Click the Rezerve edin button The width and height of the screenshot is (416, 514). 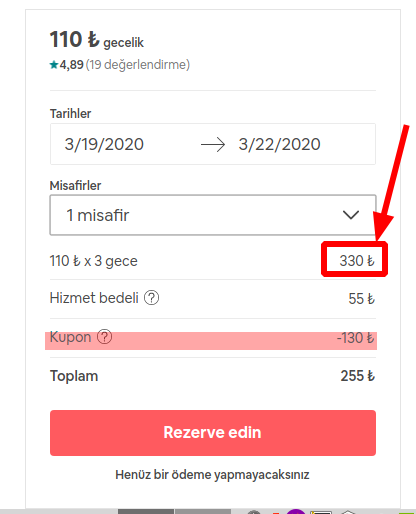coord(213,433)
